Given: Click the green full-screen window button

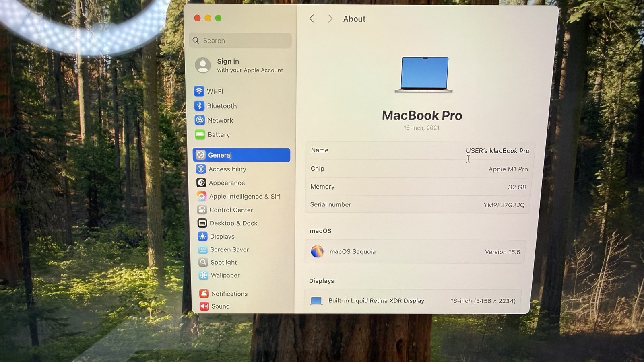Looking at the screenshot, I should (x=218, y=18).
